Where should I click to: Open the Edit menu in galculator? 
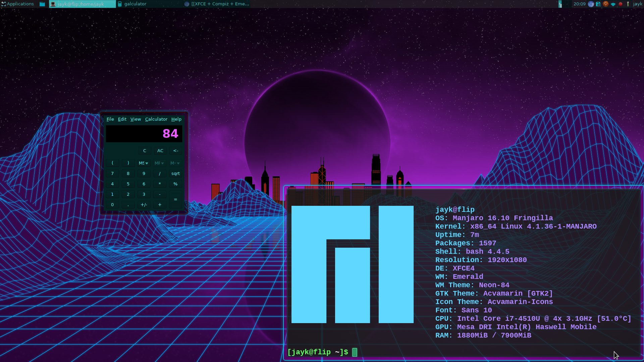[x=122, y=119]
